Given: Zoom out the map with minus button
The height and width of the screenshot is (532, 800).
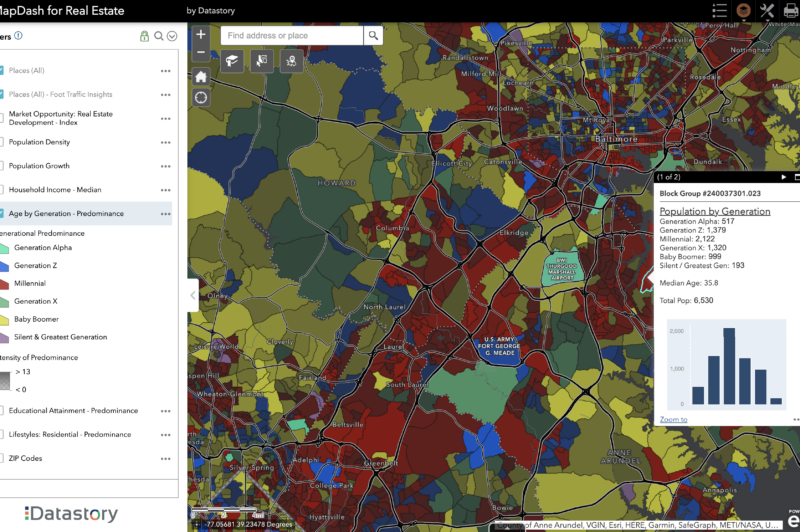Looking at the screenshot, I should click(x=201, y=52).
